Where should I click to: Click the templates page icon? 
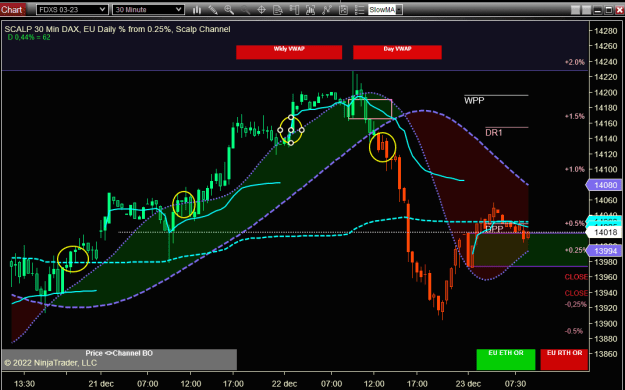pyautogui.click(x=343, y=10)
